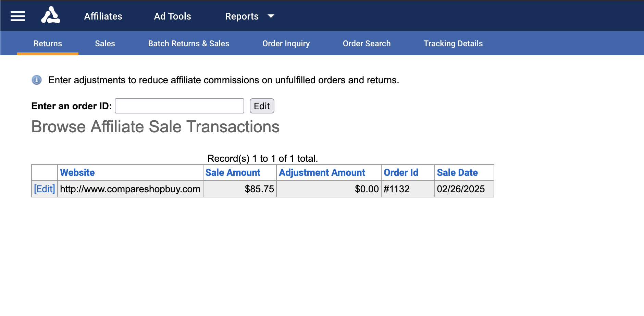The height and width of the screenshot is (316, 644).
Task: Expand the Reports dropdown arrow
Action: click(271, 16)
